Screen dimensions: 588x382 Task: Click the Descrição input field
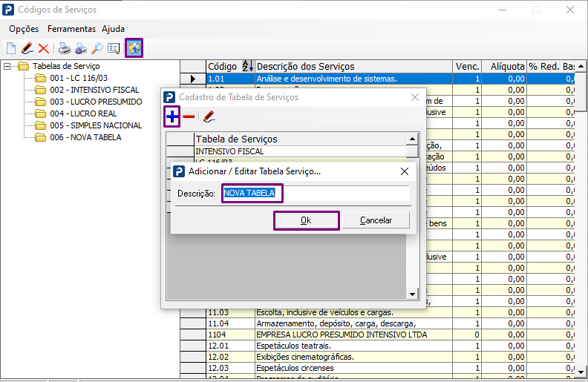(316, 194)
